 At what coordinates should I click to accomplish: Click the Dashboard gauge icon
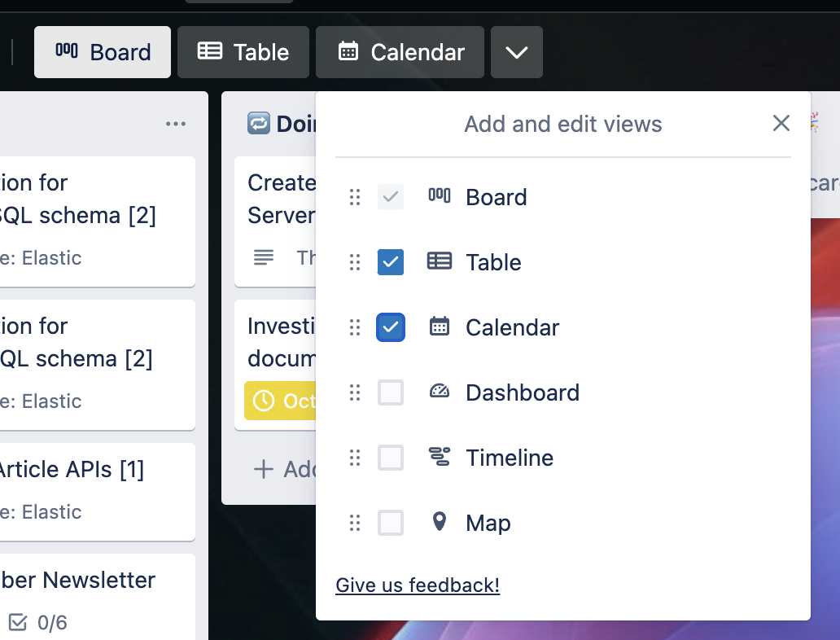[440, 392]
